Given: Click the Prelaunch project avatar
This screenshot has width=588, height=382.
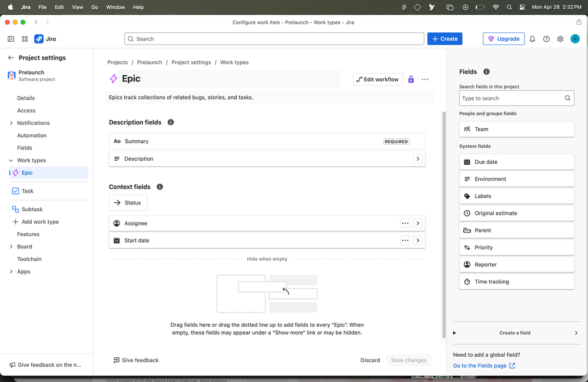Looking at the screenshot, I should pyautogui.click(x=12, y=75).
